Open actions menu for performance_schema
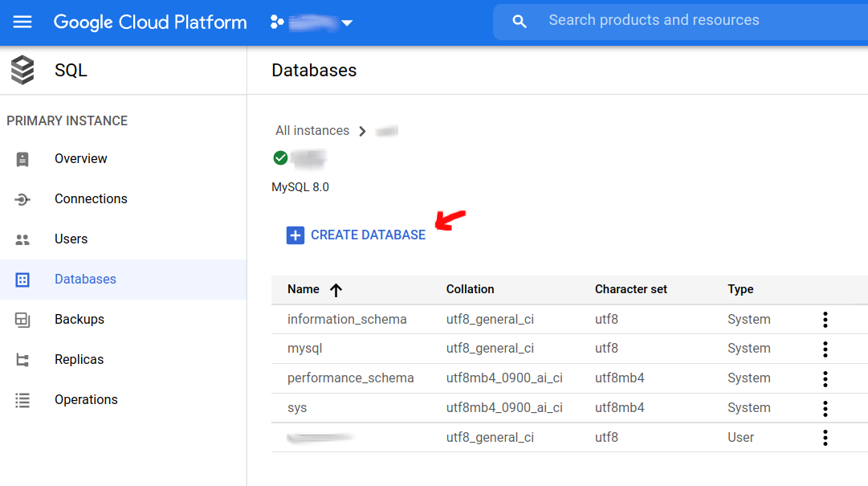This screenshot has width=868, height=486. [x=825, y=379]
